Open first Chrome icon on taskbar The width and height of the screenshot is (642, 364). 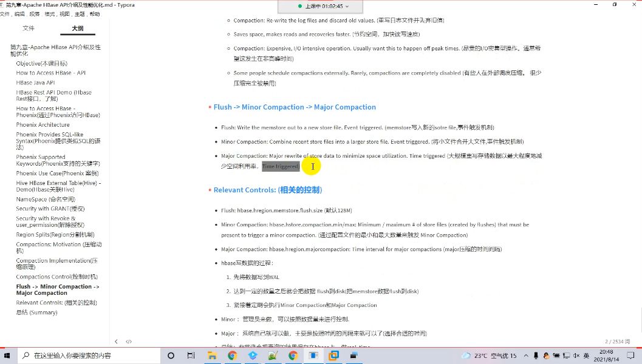[232, 356]
